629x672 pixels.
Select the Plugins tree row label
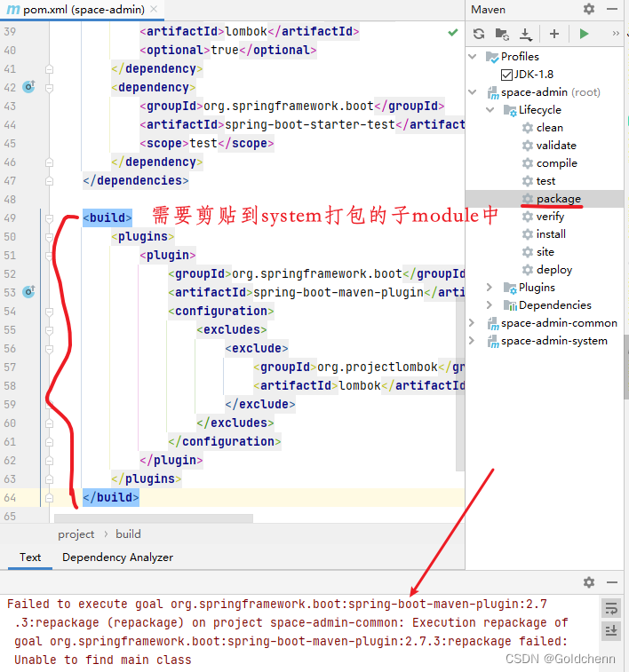pyautogui.click(x=537, y=287)
